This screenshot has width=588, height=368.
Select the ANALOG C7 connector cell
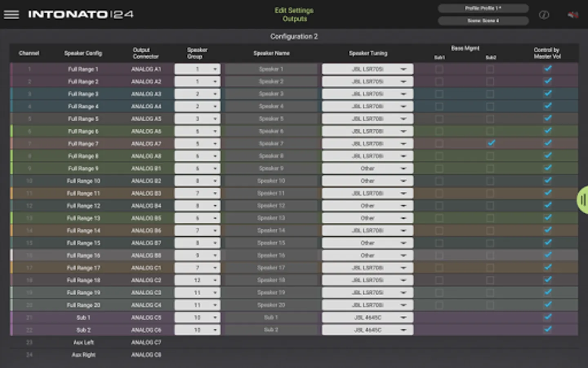tap(146, 342)
